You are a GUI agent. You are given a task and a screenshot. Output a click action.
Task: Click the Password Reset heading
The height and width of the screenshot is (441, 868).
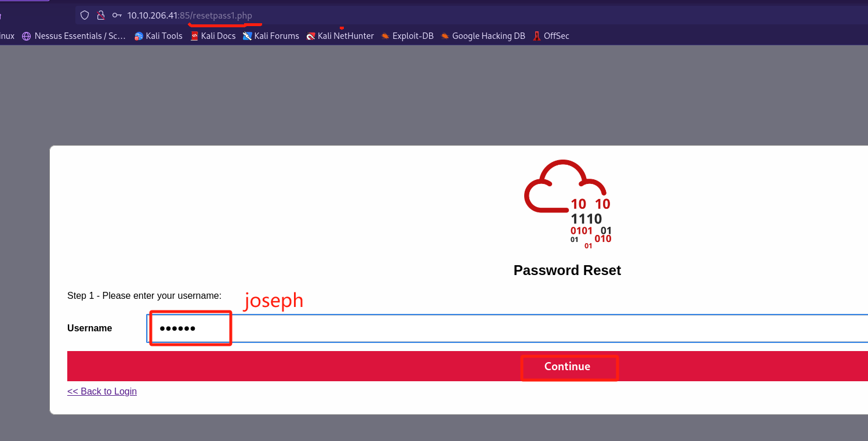567,270
